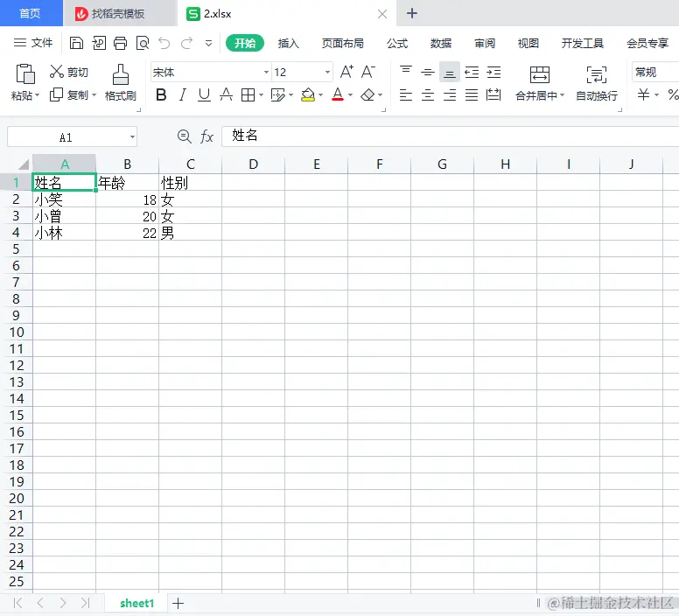This screenshot has height=616, width=679.
Task: Increase font size with A+ icon
Action: [346, 72]
